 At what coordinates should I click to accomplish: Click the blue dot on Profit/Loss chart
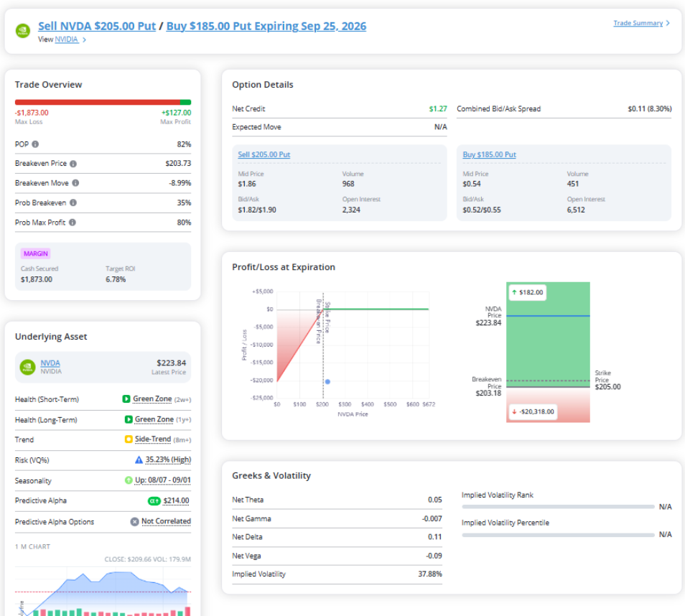(327, 382)
